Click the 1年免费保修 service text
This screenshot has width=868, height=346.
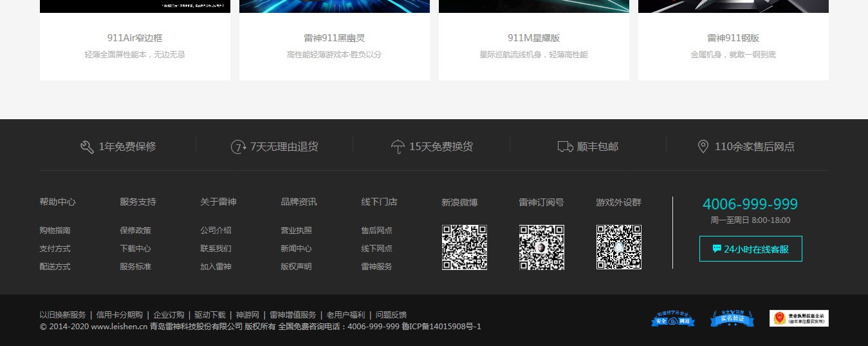click(127, 147)
